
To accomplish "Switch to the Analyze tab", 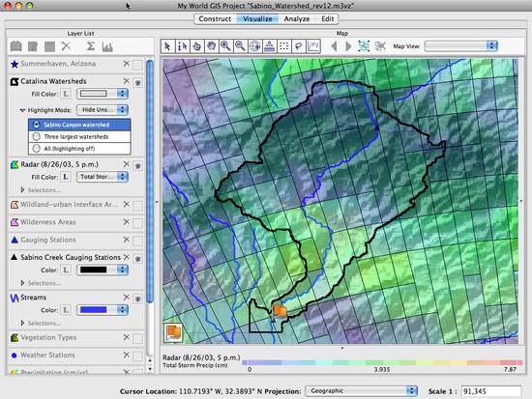I will point(297,19).
